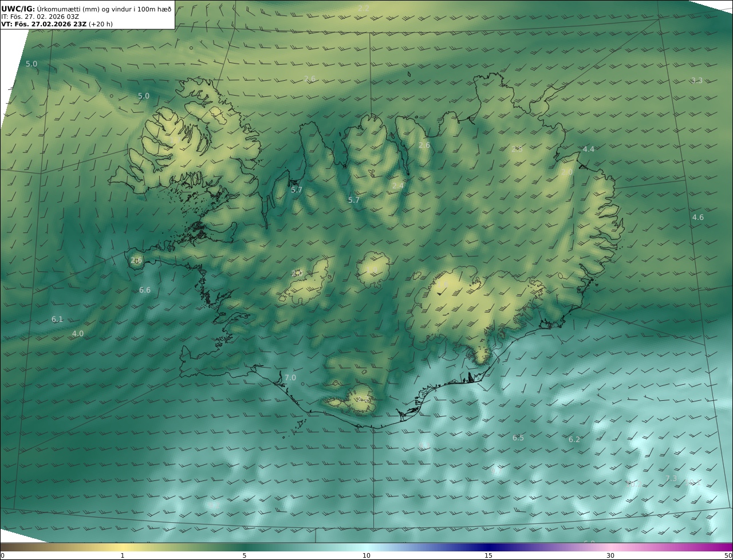This screenshot has width=733, height=560.
Task: Click the colorbar tick label 50
Action: click(728, 556)
